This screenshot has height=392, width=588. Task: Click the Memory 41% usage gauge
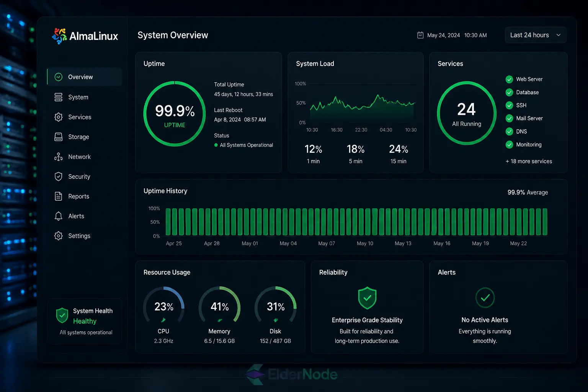point(220,305)
